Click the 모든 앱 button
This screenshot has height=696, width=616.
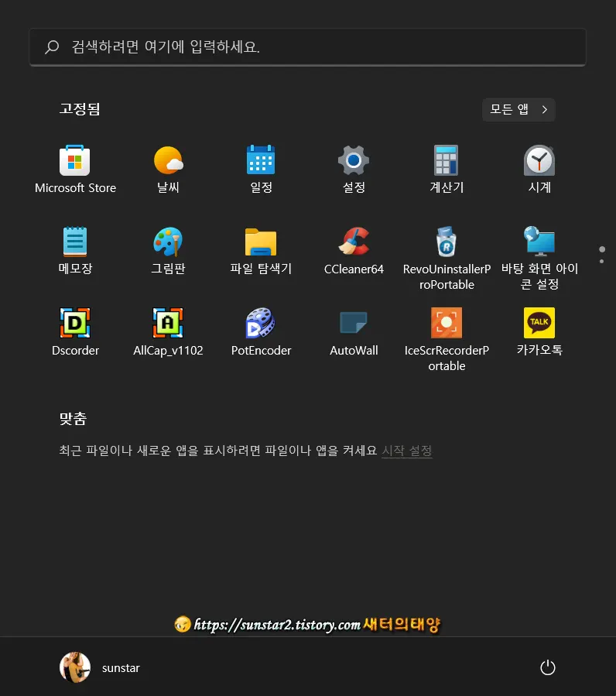pos(518,110)
